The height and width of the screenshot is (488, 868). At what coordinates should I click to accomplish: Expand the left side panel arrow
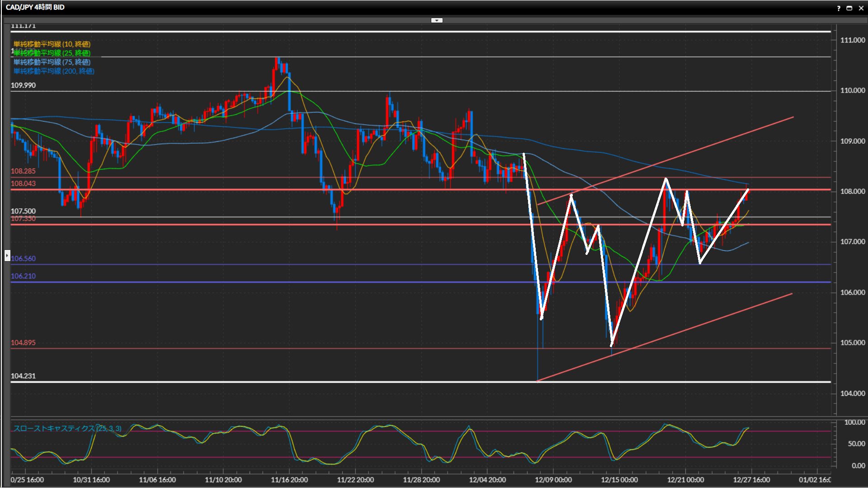point(7,256)
